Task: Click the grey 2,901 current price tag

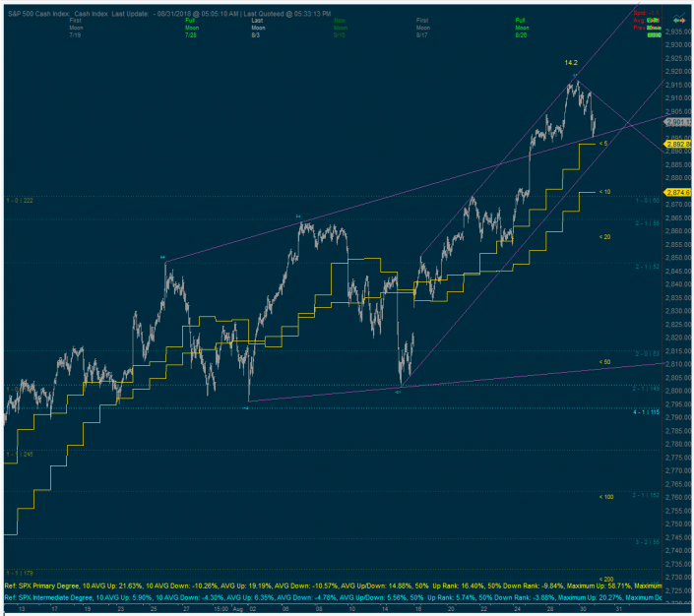Action: pyautogui.click(x=678, y=122)
